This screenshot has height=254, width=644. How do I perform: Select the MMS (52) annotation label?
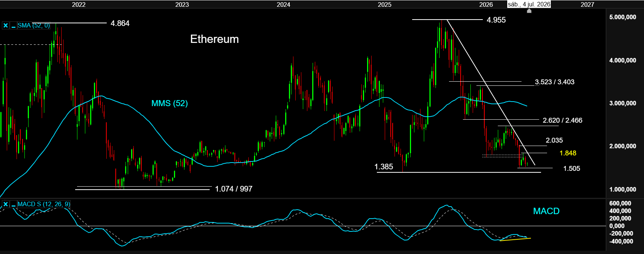(x=169, y=103)
